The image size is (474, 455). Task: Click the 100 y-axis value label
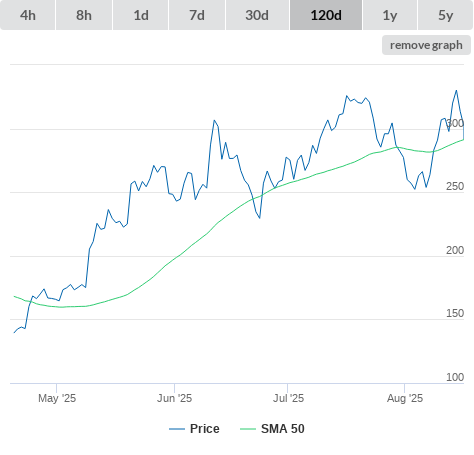tap(455, 377)
